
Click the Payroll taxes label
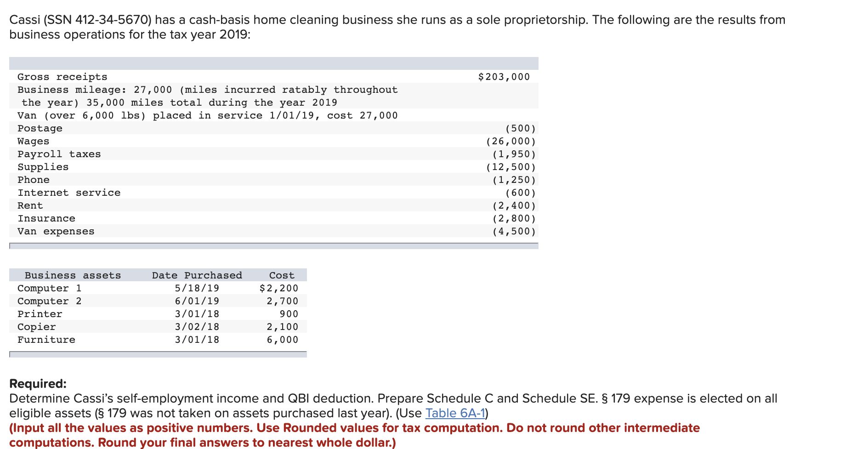[59, 154]
